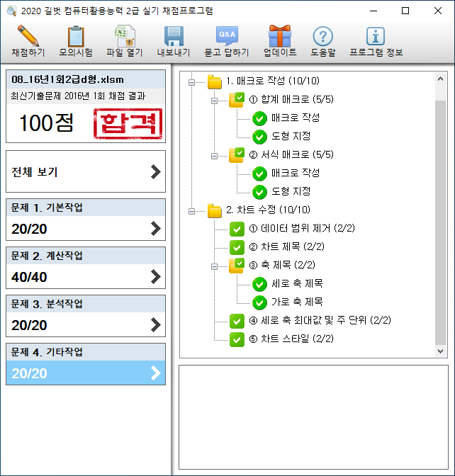Screen dimensions: 455x476
Task: Open the 문제 1. 기본작업 header
Action: 86,208
